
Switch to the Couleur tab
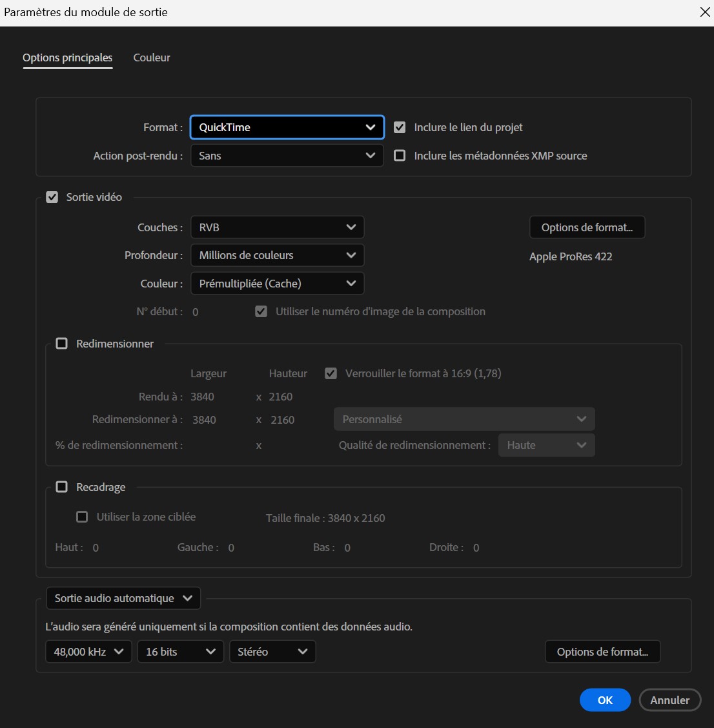pyautogui.click(x=152, y=57)
